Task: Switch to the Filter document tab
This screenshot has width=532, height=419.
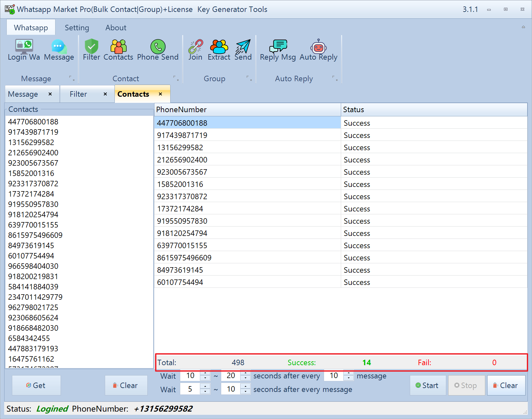Action: coord(78,94)
